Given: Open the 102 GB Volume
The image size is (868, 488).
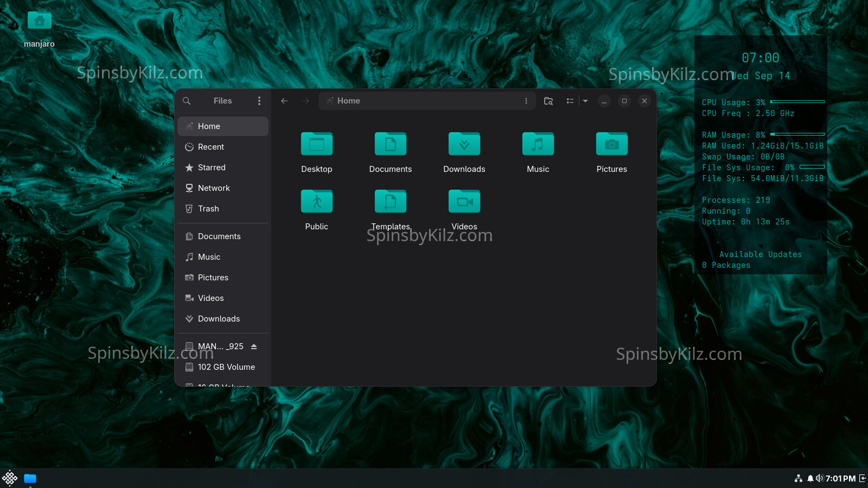Looking at the screenshot, I should (226, 367).
